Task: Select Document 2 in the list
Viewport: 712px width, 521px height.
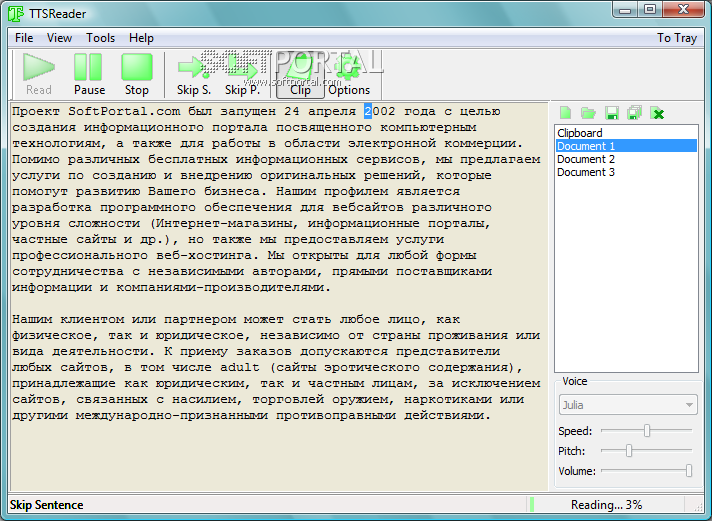Action: (626, 159)
